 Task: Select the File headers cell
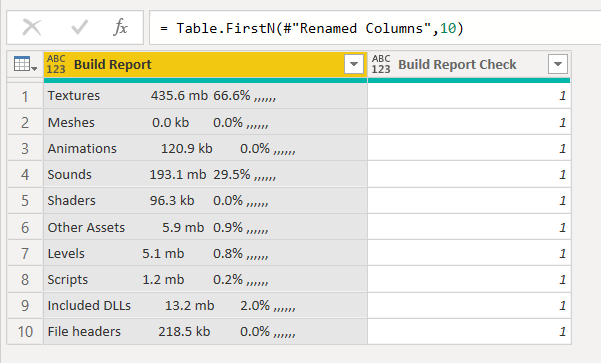pos(205,332)
